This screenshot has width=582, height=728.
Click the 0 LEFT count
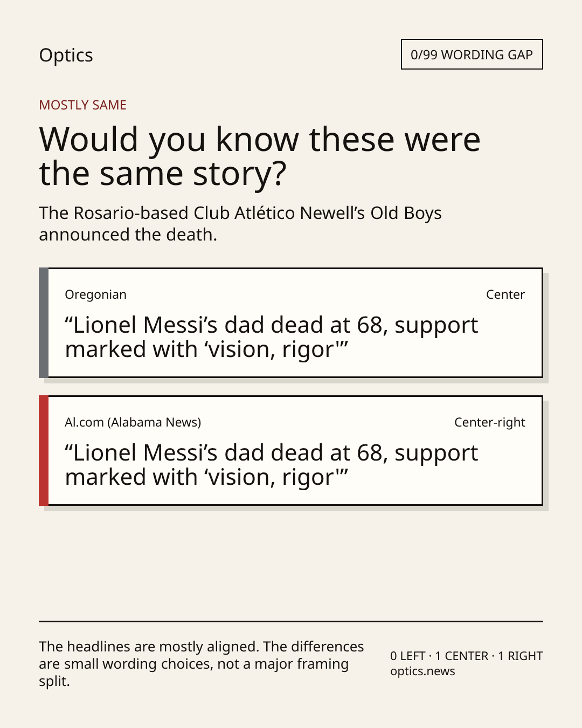408,656
